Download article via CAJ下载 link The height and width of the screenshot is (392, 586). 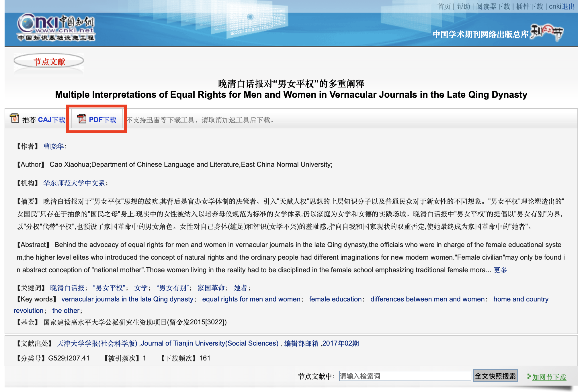pyautogui.click(x=52, y=120)
